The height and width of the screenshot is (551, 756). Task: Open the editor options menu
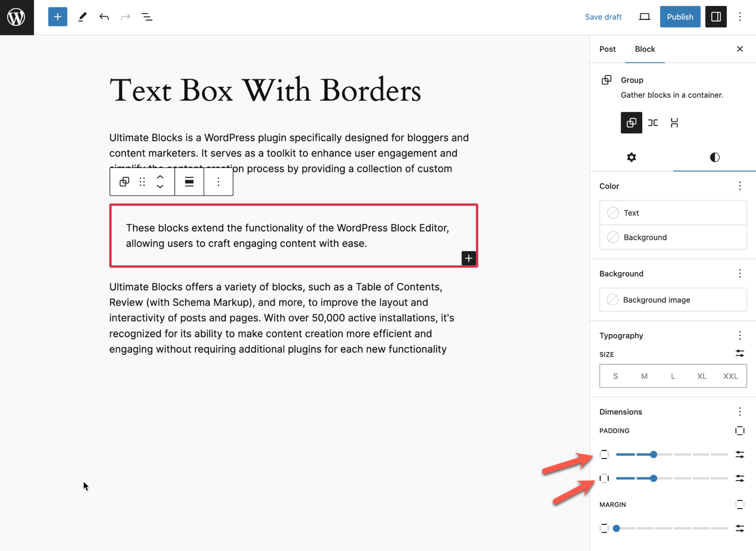coord(740,17)
